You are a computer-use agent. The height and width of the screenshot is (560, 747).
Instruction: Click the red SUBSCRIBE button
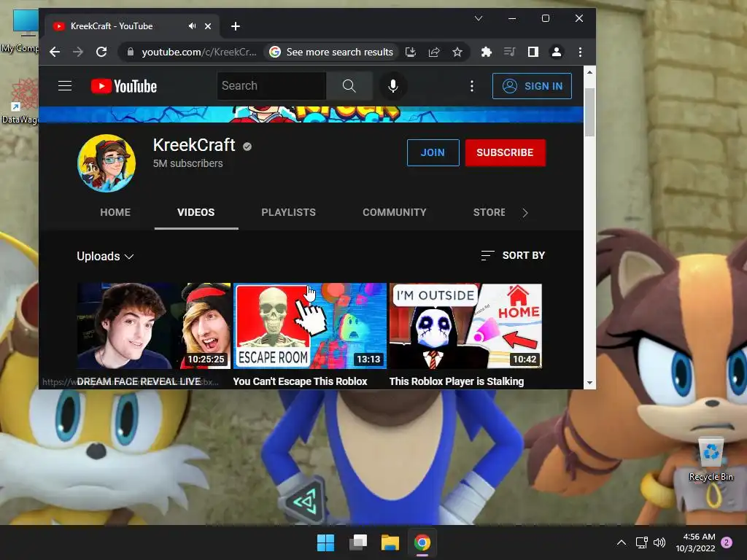505,152
